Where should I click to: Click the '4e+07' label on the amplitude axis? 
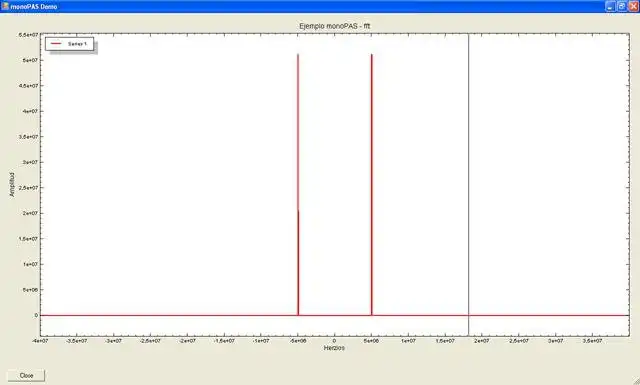coord(30,111)
